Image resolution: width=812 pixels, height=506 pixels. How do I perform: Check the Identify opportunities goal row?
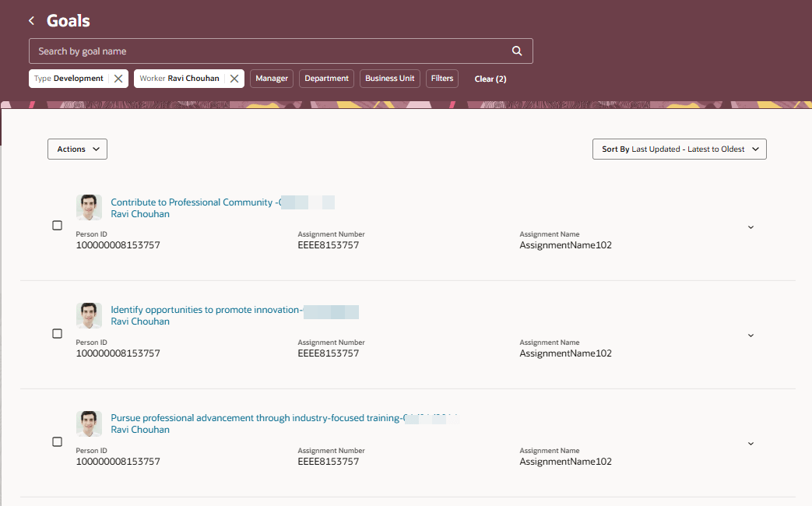(x=57, y=333)
